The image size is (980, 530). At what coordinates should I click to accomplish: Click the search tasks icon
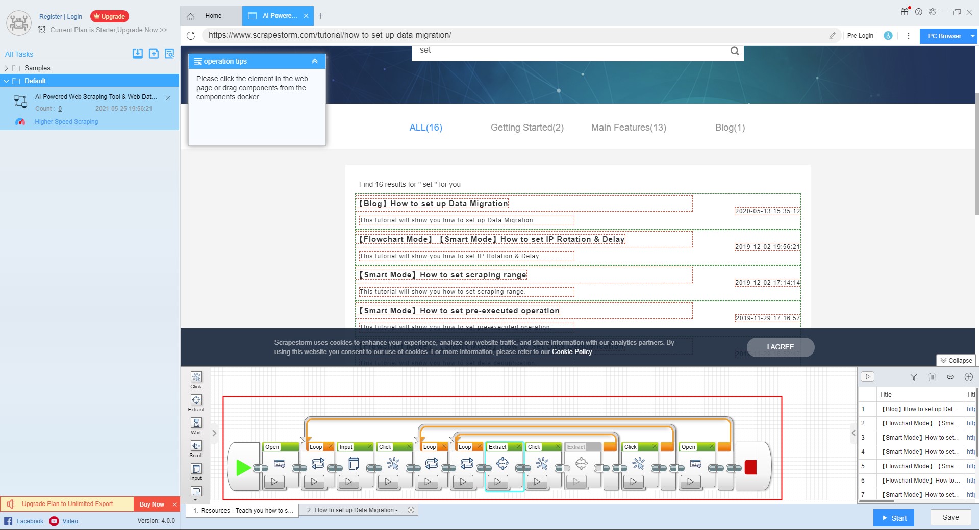pos(169,54)
